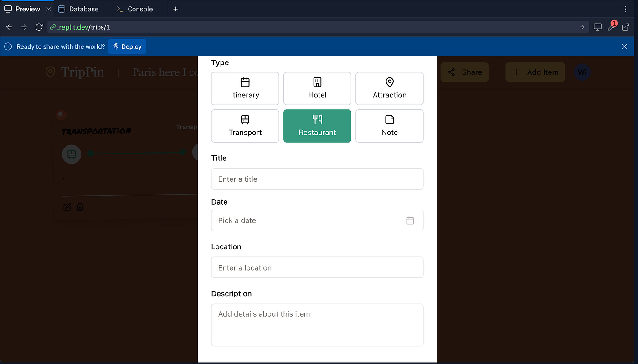Select the Hotel type
This screenshot has height=364, width=638.
(x=317, y=89)
